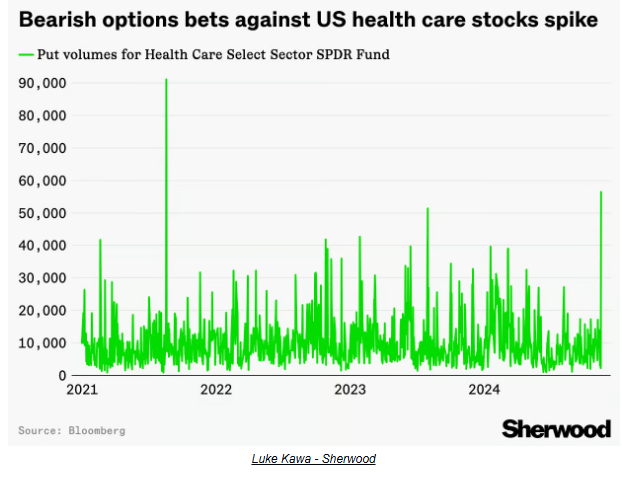The image size is (622, 481).
Task: Click the 2022 x-axis label
Action: pos(216,389)
